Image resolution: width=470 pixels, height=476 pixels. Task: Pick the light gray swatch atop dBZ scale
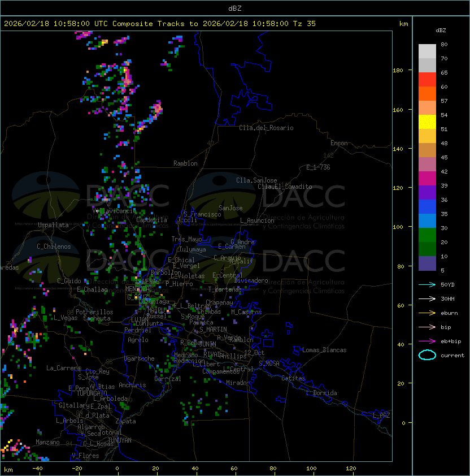[427, 51]
